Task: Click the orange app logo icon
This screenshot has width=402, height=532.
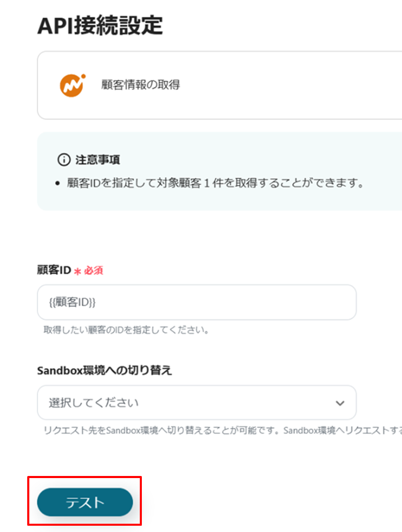Action: (x=71, y=85)
